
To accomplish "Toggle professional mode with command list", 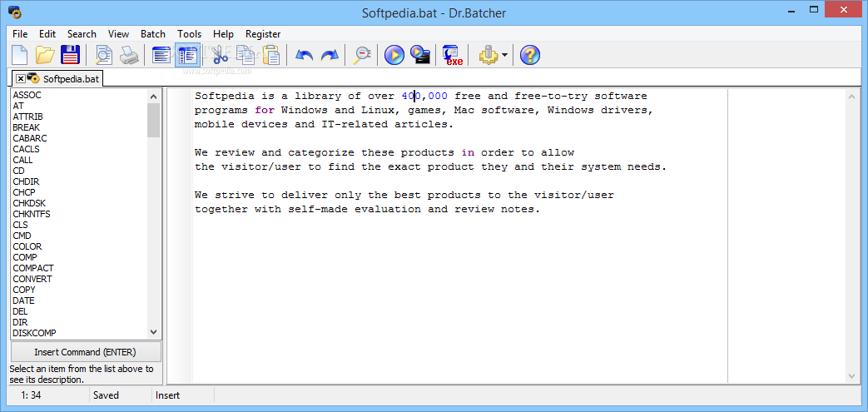I will click(187, 55).
